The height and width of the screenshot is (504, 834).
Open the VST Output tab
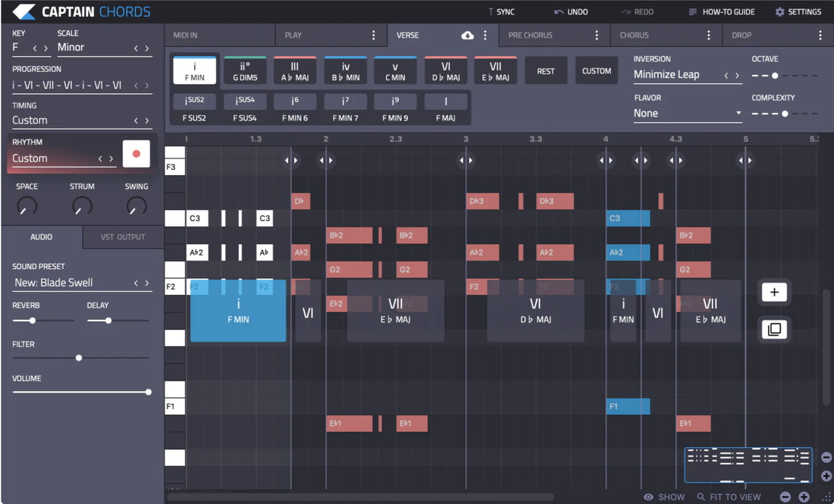123,237
